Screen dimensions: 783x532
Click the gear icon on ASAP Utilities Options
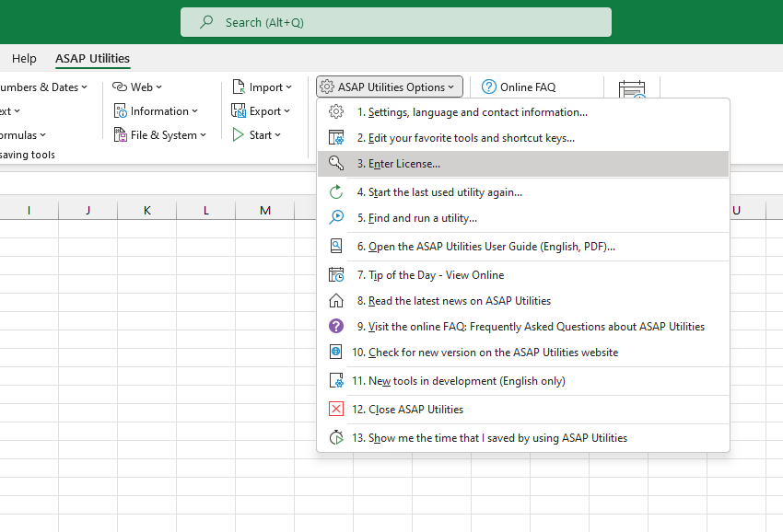click(327, 87)
